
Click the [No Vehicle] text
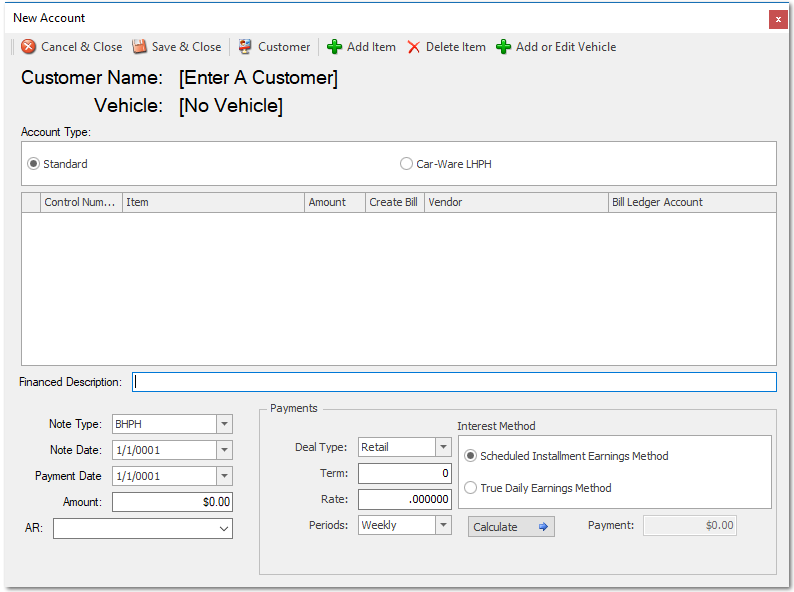(231, 105)
